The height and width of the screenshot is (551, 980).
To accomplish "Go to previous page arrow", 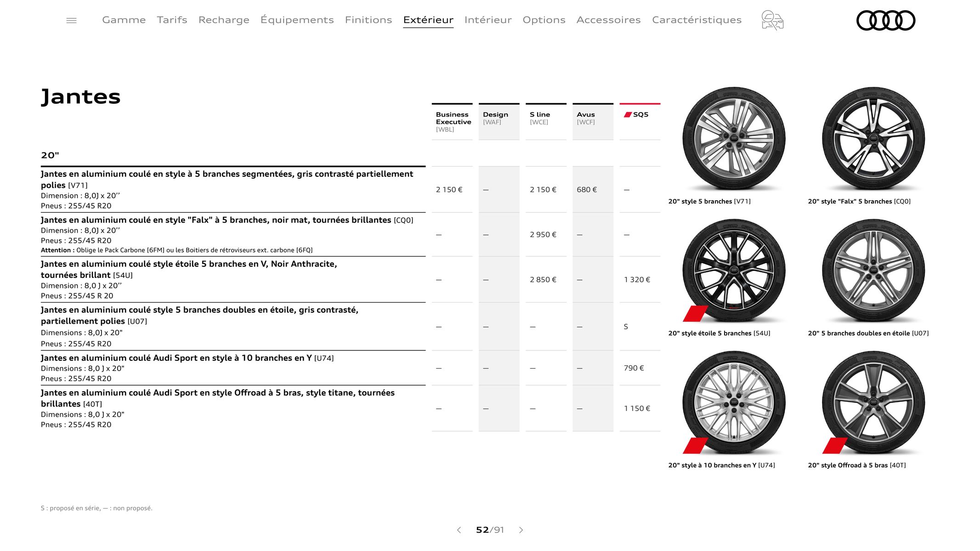I will (x=459, y=530).
